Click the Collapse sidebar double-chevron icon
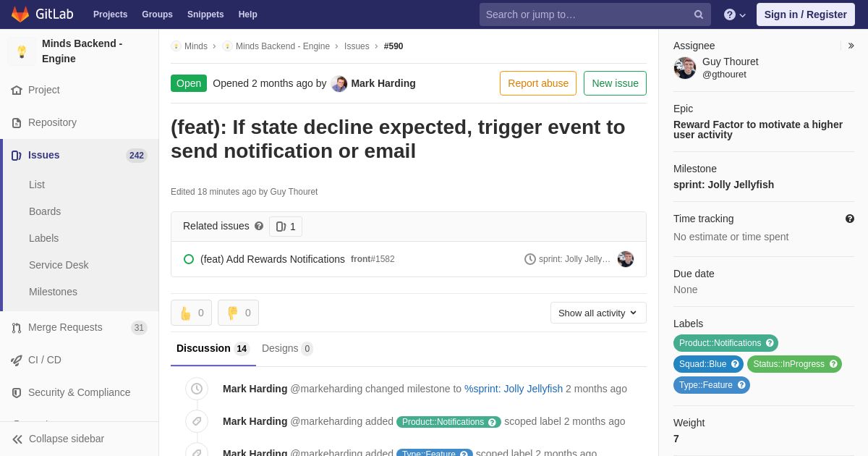This screenshot has width=868, height=456. [x=17, y=439]
